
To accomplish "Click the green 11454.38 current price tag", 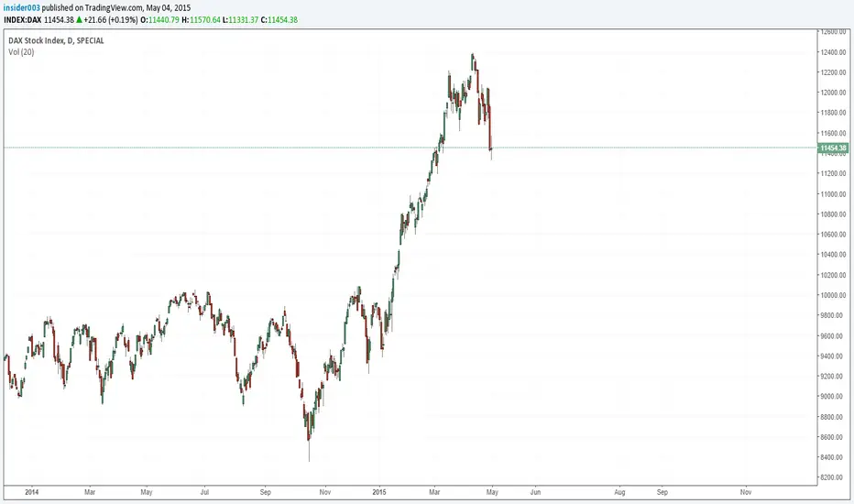I will 833,148.
